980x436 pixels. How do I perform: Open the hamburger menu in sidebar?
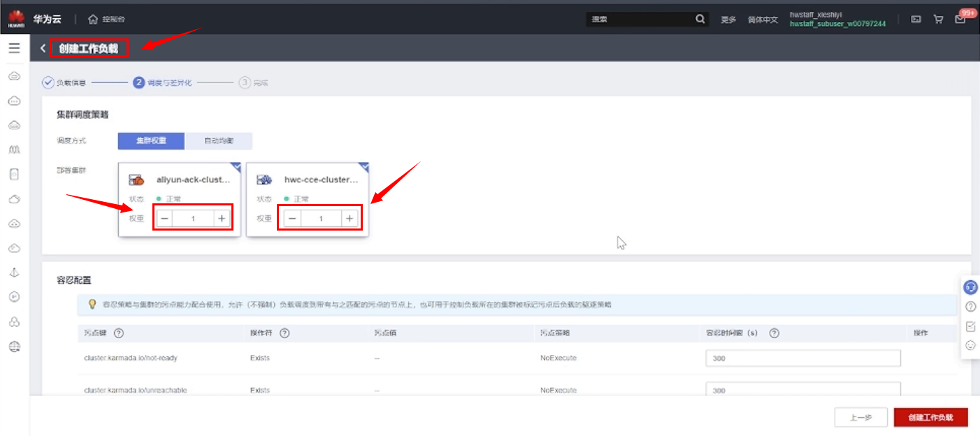tap(14, 48)
